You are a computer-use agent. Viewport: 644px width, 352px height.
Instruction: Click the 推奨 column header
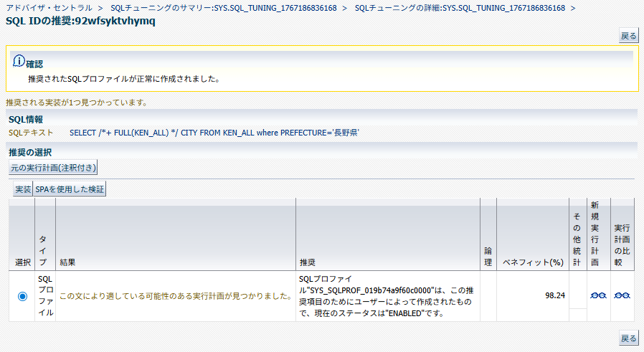[x=307, y=262]
